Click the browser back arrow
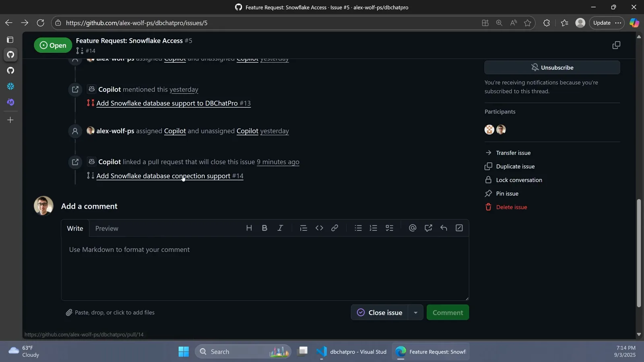 click(9, 23)
